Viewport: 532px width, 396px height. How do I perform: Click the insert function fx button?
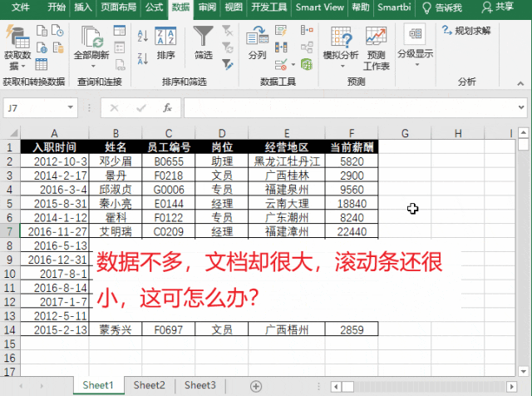tap(167, 108)
